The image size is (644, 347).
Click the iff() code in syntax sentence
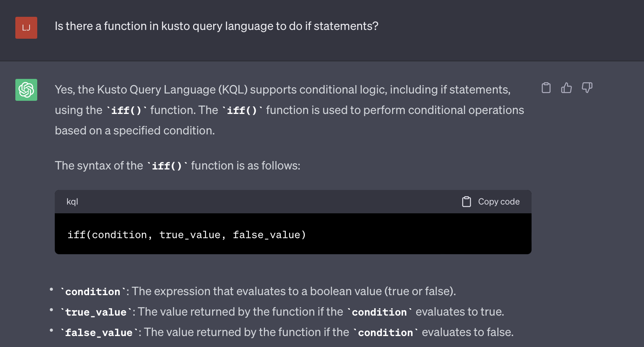pyautogui.click(x=167, y=166)
